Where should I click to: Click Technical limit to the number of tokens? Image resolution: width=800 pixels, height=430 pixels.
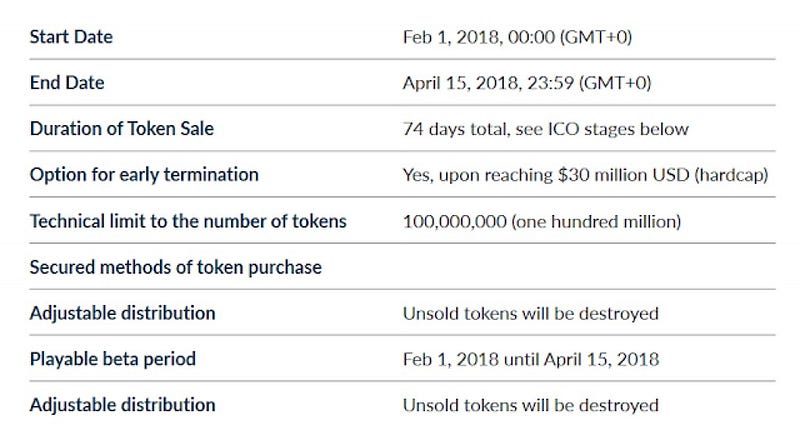pyautogui.click(x=188, y=221)
